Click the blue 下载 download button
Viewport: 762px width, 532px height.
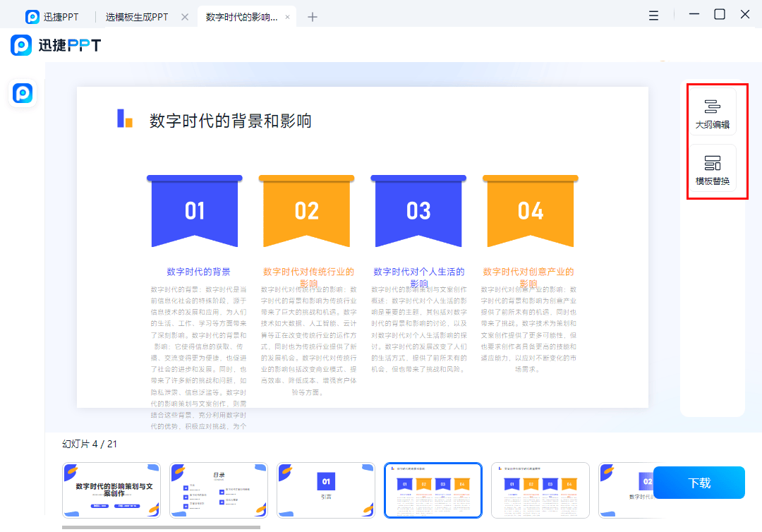(698, 483)
